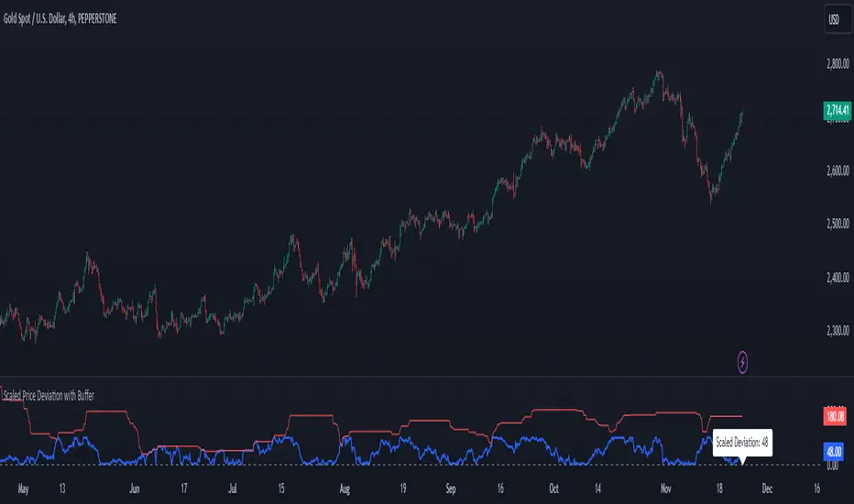Click the Jul date on the time axis

coord(233,488)
